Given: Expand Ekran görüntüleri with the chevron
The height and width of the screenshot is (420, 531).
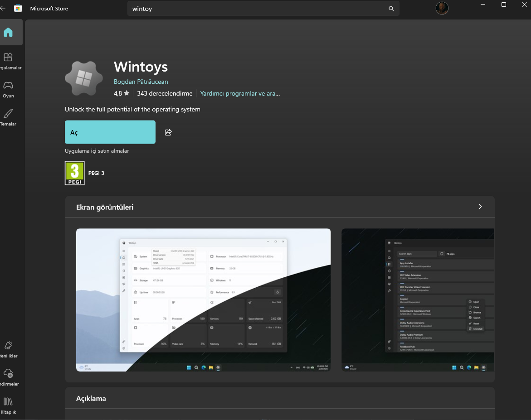Looking at the screenshot, I should point(480,207).
